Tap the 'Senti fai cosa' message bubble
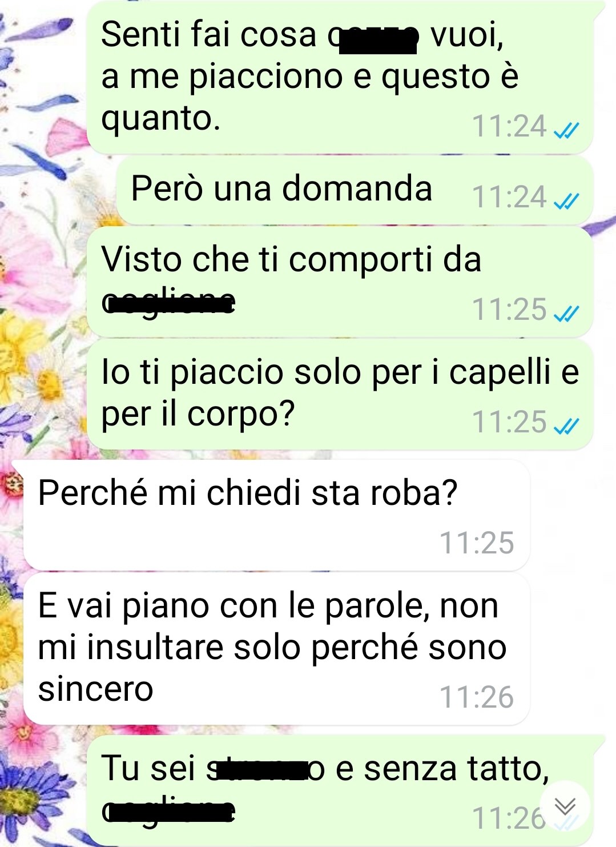The height and width of the screenshot is (847, 616). [340, 77]
